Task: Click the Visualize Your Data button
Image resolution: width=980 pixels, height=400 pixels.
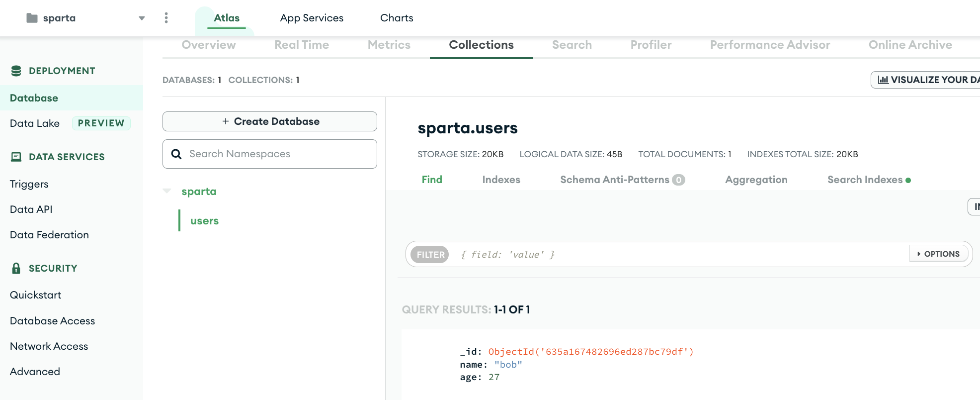Action: 926,80
